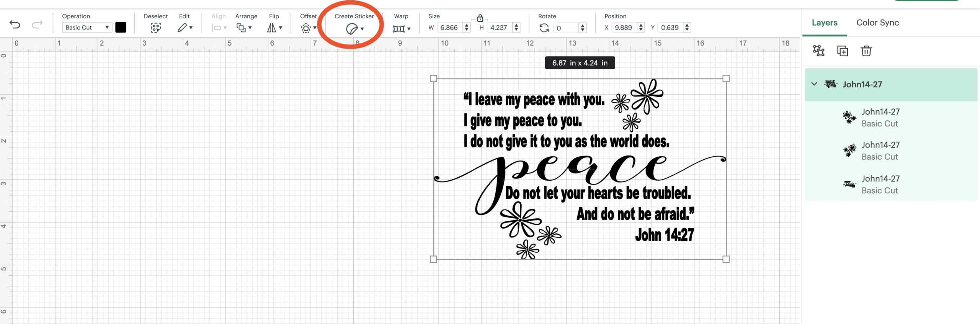
Task: Select the John14-27 group layer row
Action: (891, 85)
